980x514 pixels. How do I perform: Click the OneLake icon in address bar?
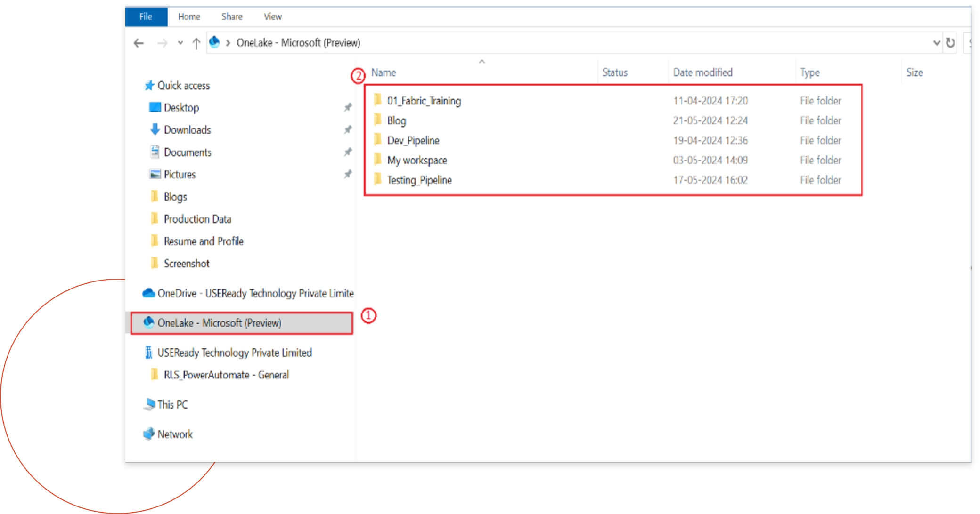[x=214, y=42]
